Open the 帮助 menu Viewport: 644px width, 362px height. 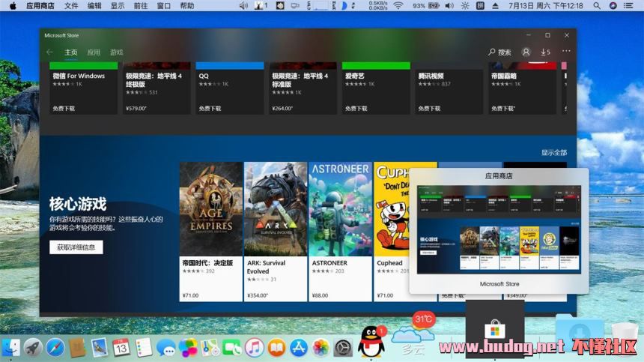(x=187, y=6)
